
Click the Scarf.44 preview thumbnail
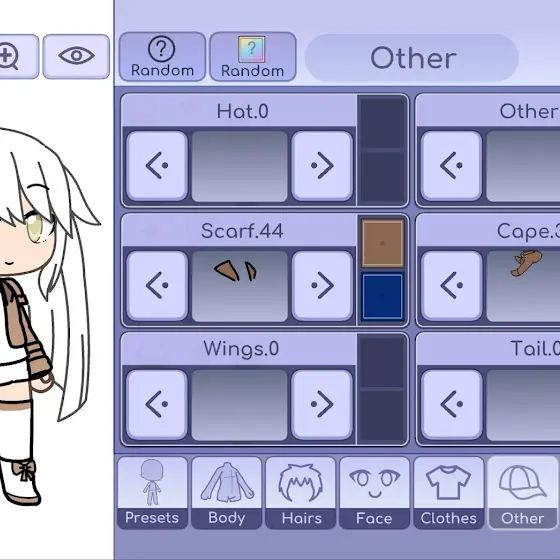(x=240, y=286)
